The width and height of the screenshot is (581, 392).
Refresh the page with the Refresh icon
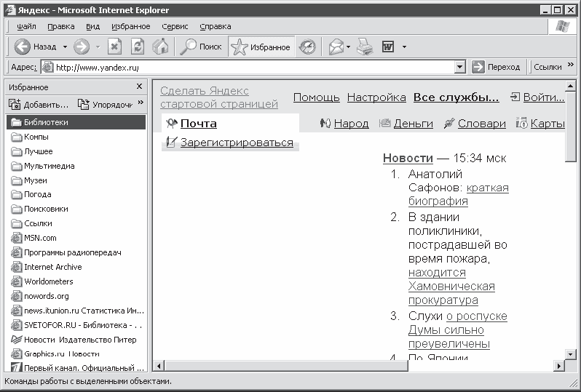pos(138,47)
